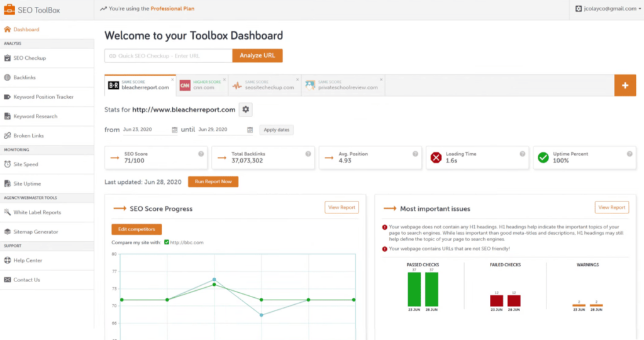644x340 pixels.
Task: Select the Sitemap Generator layers icon
Action: pos(8,232)
